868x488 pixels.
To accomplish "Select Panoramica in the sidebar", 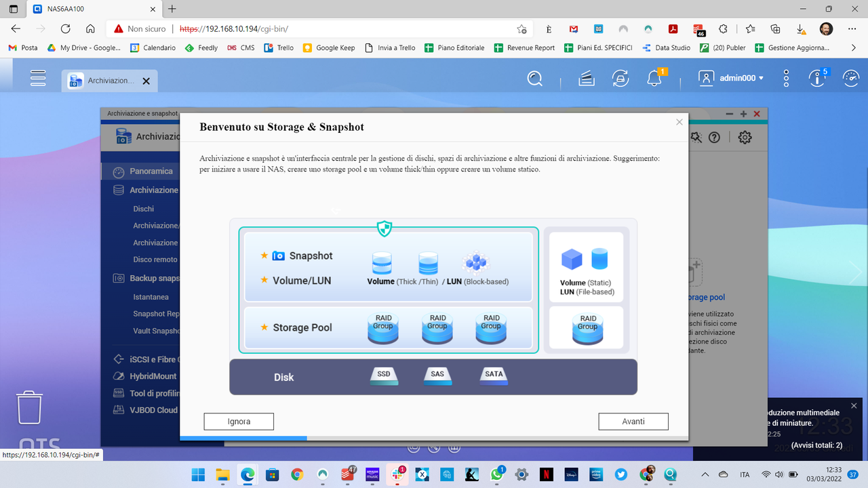I will (141, 171).
